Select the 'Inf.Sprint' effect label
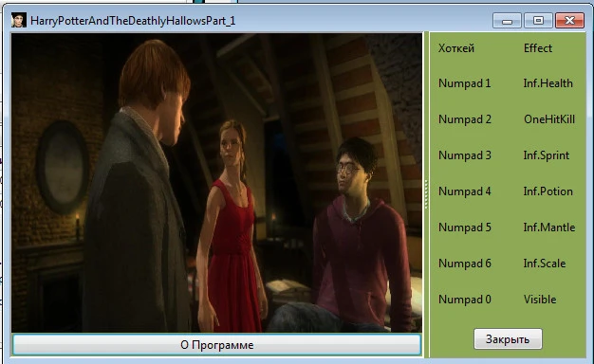The width and height of the screenshot is (594, 364). pos(547,155)
